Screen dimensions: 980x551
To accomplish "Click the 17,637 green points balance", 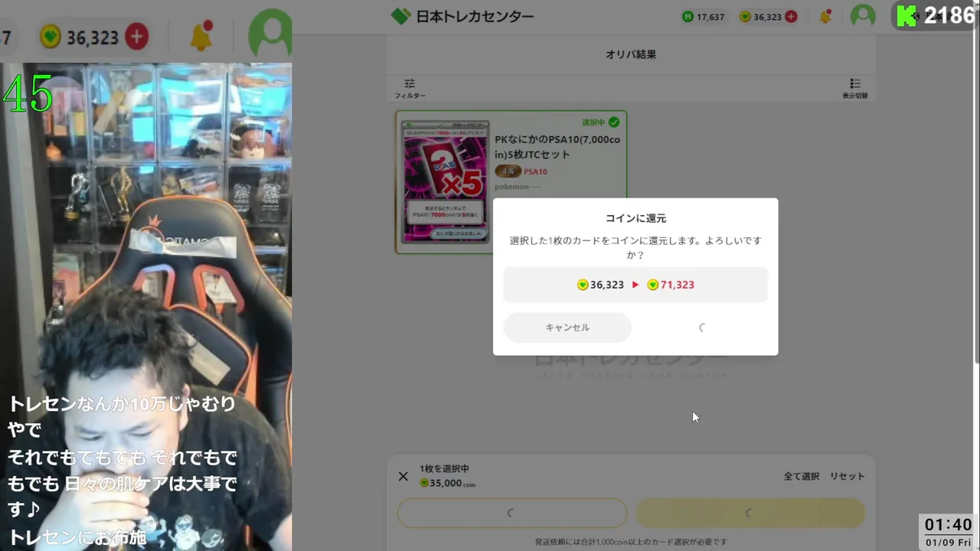I will tap(704, 17).
